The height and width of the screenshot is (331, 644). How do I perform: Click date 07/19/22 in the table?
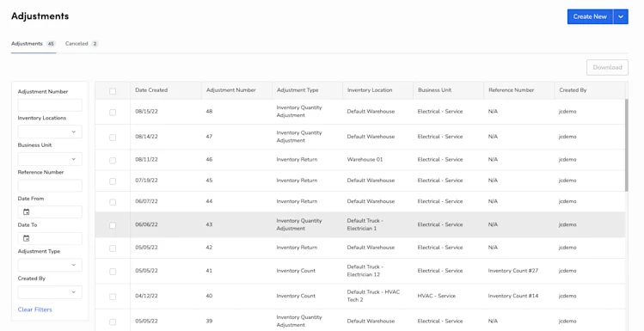(146, 181)
